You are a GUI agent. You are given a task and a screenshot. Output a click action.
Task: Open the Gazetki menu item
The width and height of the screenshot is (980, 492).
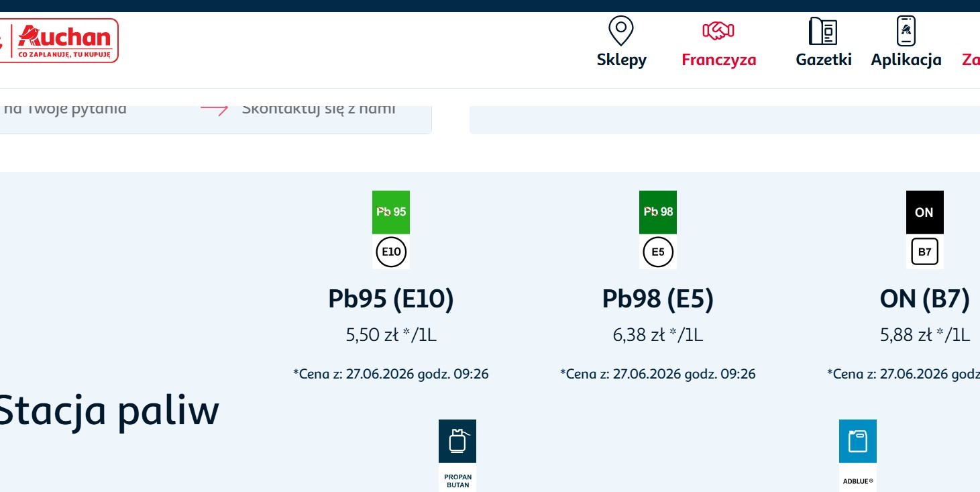pyautogui.click(x=824, y=60)
